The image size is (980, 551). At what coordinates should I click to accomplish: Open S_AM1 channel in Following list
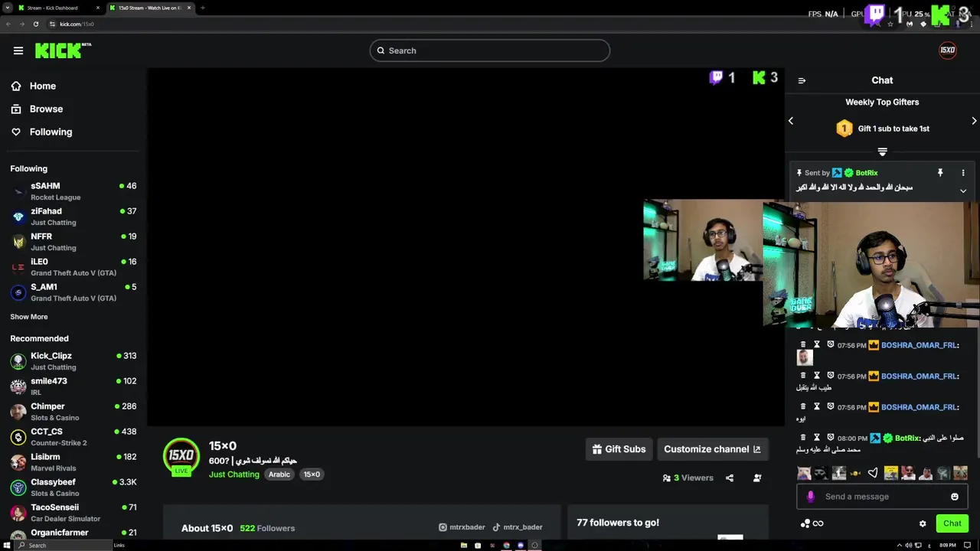(x=73, y=292)
